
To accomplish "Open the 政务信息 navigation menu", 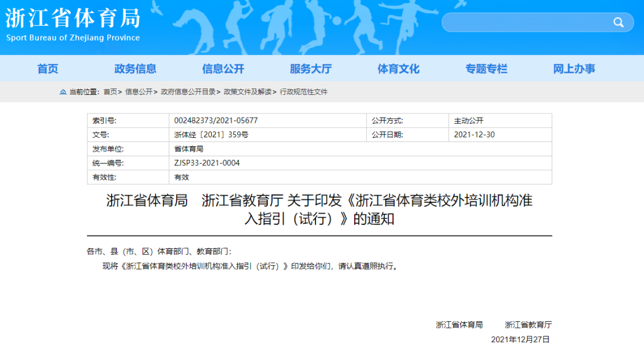I will coord(135,69).
